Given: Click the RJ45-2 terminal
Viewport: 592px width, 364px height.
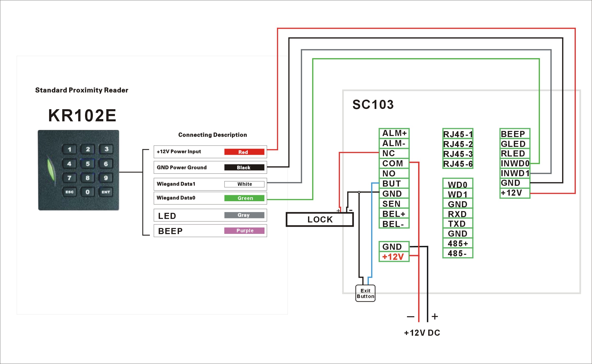Looking at the screenshot, I should click(x=458, y=144).
